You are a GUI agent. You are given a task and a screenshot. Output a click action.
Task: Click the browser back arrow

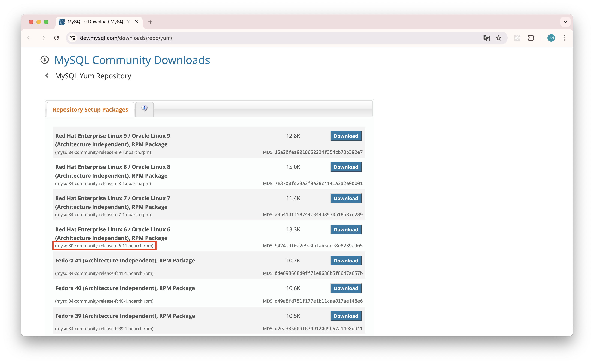click(x=29, y=38)
